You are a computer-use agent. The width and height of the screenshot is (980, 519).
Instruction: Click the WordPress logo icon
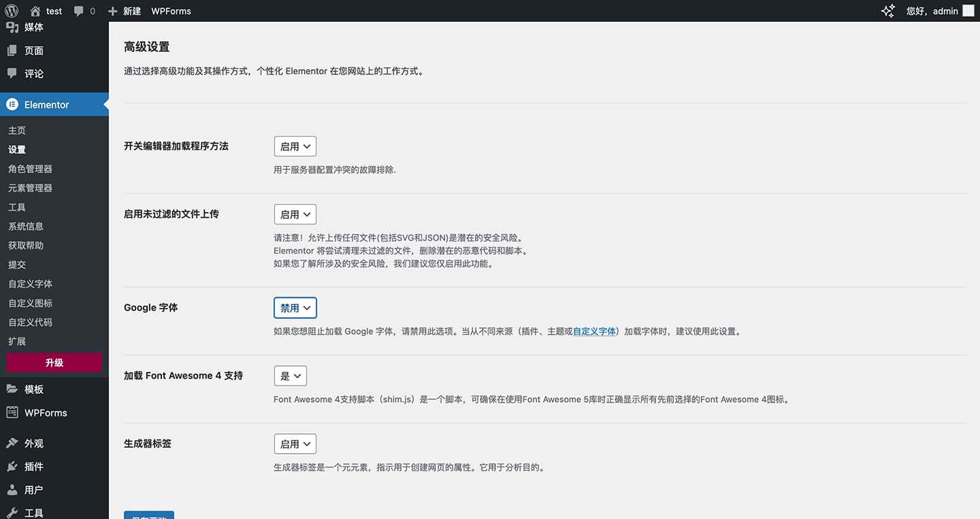[12, 11]
